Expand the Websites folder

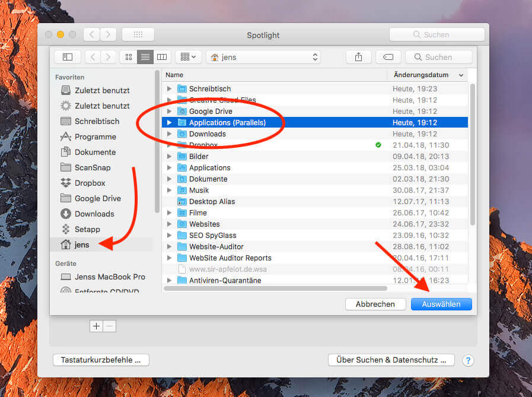pyautogui.click(x=169, y=224)
